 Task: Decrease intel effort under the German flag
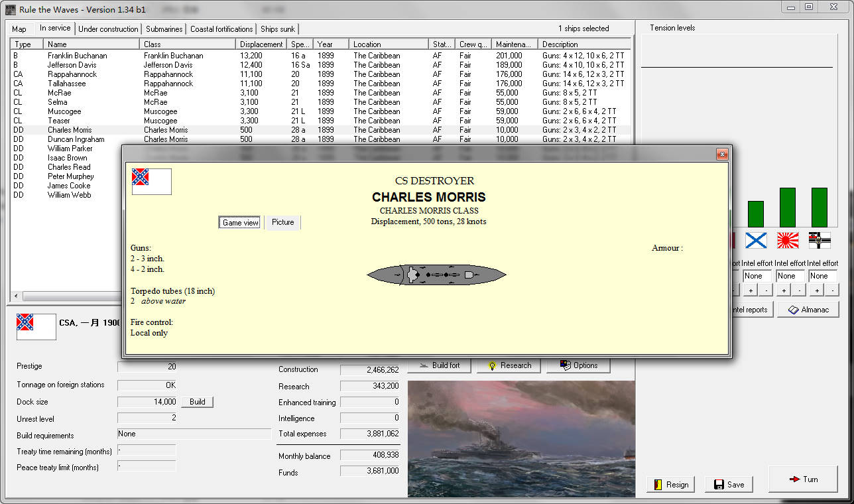tap(832, 290)
